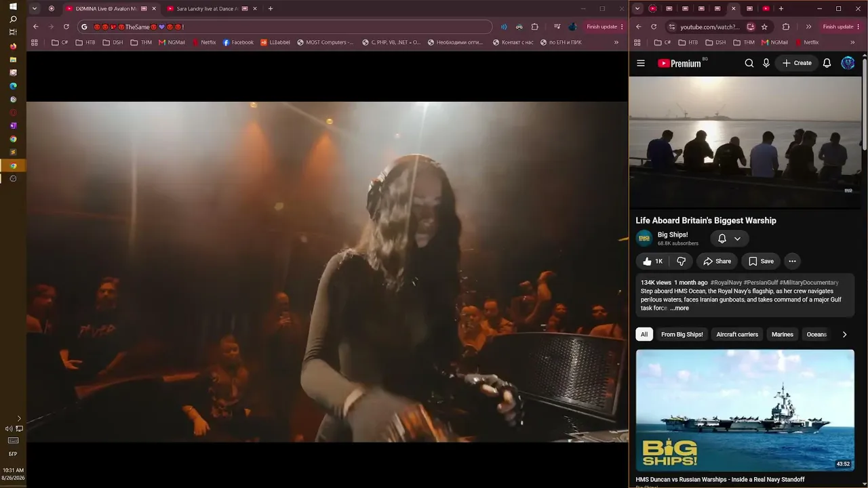
Task: Open the YouTube account avatar menu
Action: tap(848, 63)
